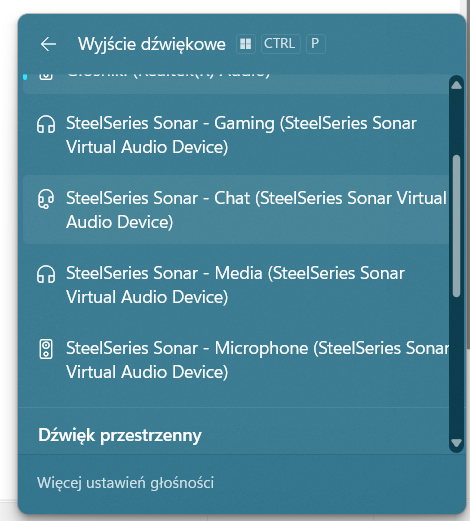Click speaker icon beside Sonar - Microphone
The width and height of the screenshot is (470, 521).
[46, 349]
